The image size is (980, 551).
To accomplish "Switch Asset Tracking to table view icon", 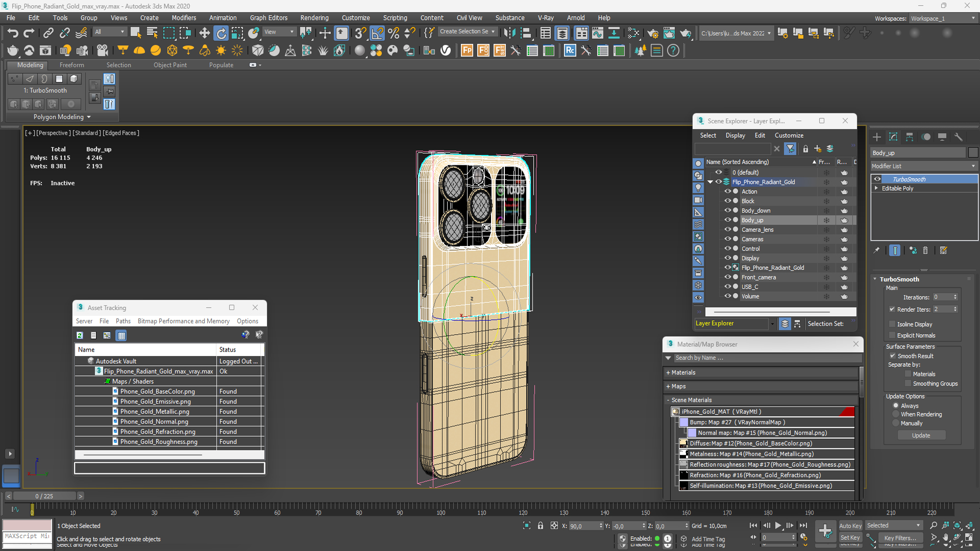I will [121, 335].
